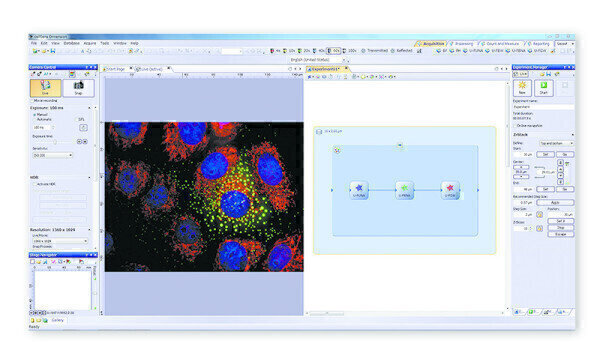Start the experiment with the green Start button

[x=543, y=88]
